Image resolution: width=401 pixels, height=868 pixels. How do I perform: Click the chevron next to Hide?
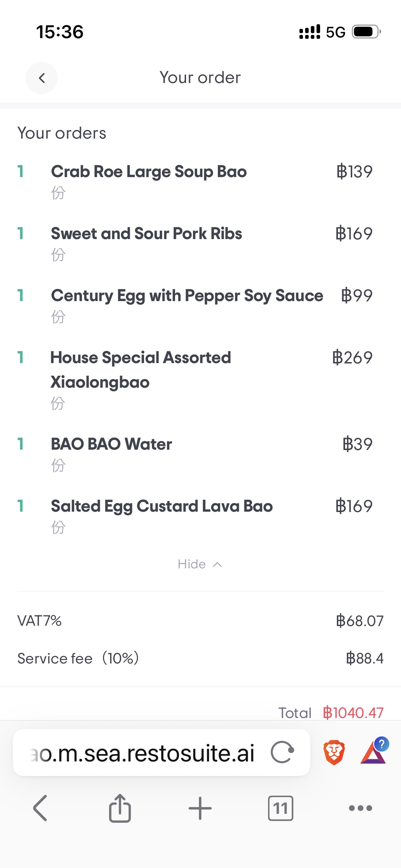(217, 564)
